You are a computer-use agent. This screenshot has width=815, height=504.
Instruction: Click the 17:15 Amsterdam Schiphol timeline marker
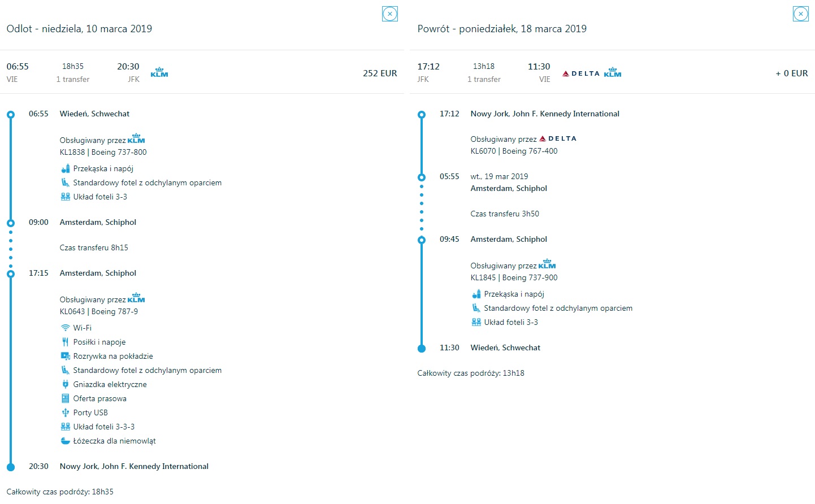[x=11, y=273]
